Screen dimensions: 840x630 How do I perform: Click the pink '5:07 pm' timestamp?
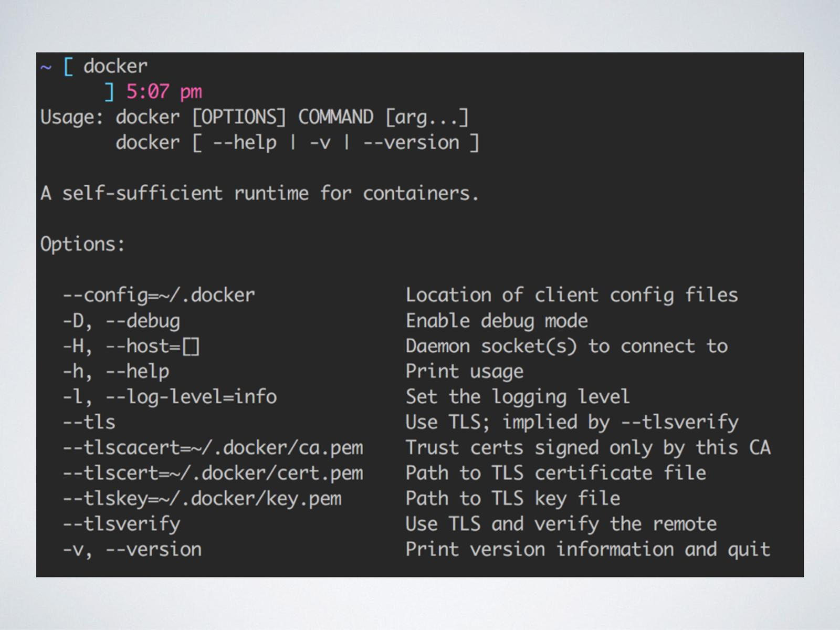point(164,92)
